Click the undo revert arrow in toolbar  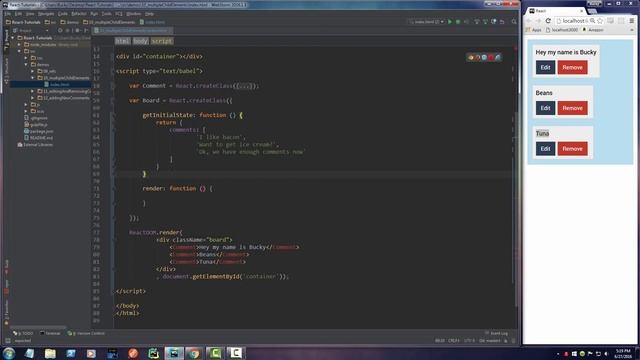(x=502, y=22)
